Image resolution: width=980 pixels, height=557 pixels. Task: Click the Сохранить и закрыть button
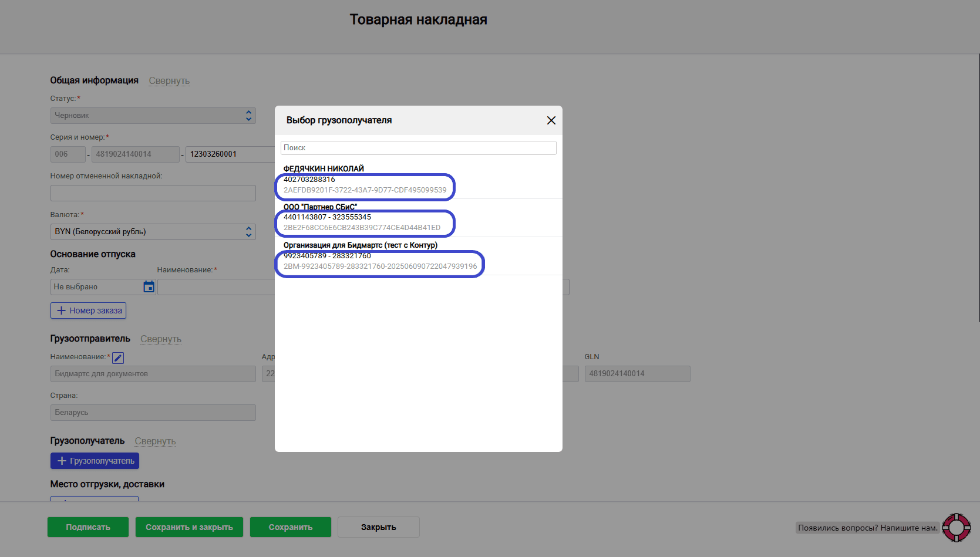coord(188,526)
